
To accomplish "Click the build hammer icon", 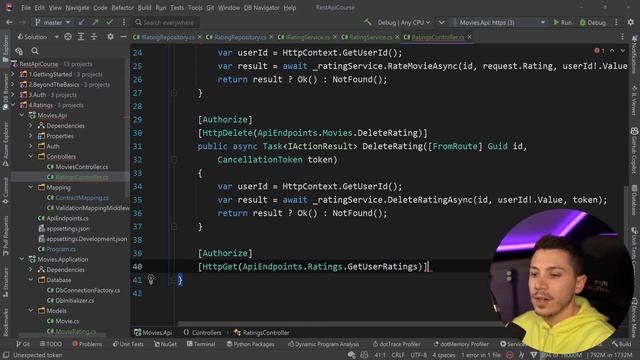I will click(x=368, y=22).
